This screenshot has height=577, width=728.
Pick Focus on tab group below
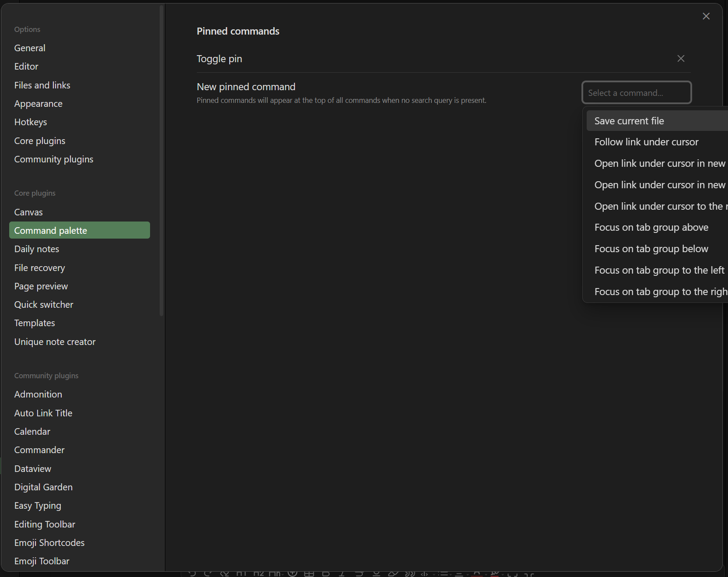657,249
